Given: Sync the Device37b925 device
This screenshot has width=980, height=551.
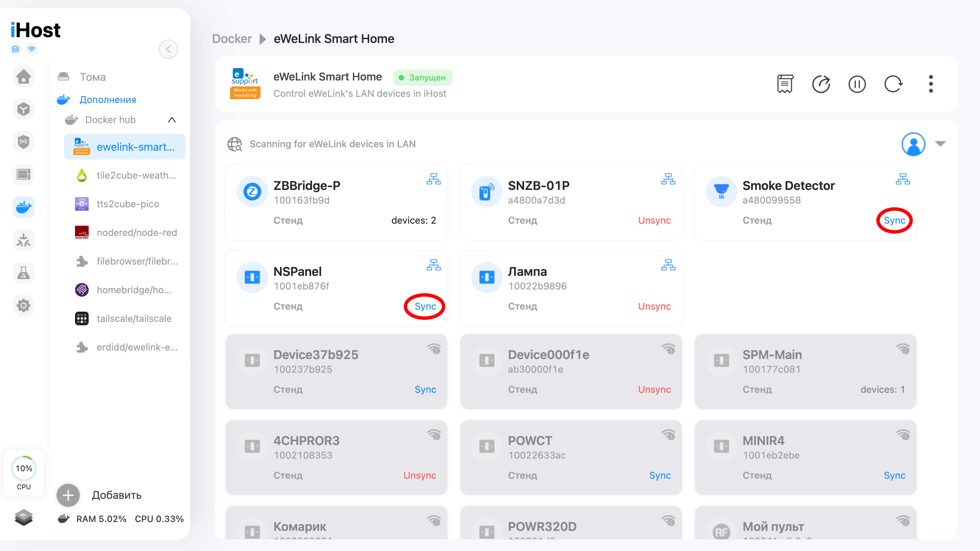Looking at the screenshot, I should point(425,389).
